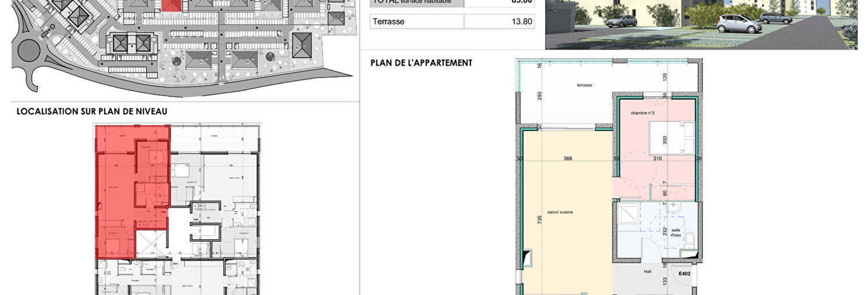Click the "350" bedroom dimension
Screen dimensions: 868x295
coord(665,139)
